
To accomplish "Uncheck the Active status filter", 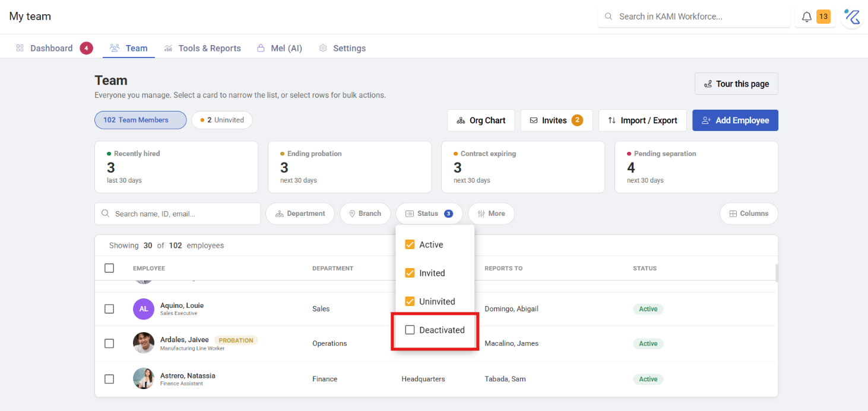I will coord(410,244).
